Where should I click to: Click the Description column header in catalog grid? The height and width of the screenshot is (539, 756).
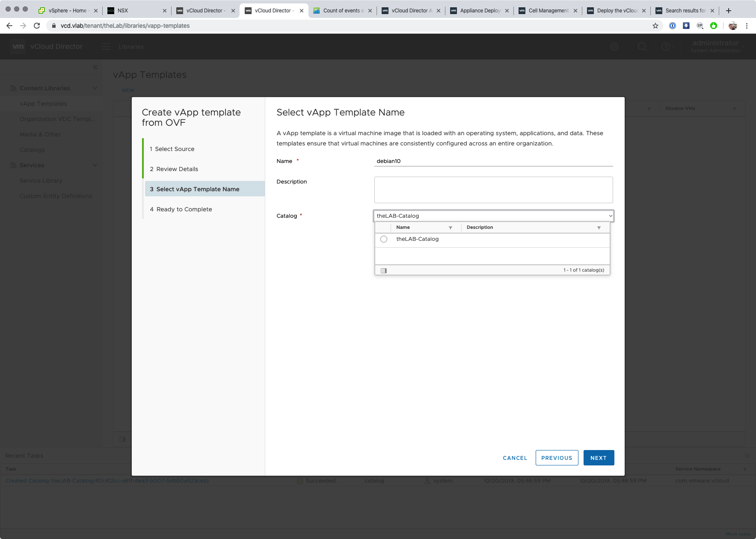[x=480, y=228]
